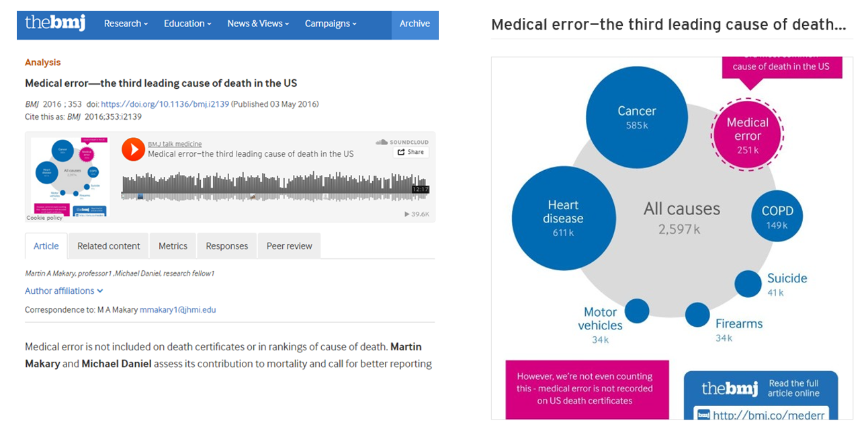The image size is (868, 429).
Task: Click the mmakary1@jhmi.edu email link
Action: [x=178, y=310]
